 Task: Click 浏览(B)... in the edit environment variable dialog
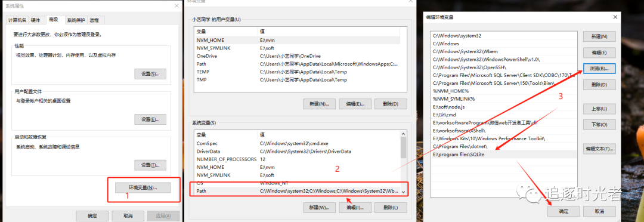599,68
